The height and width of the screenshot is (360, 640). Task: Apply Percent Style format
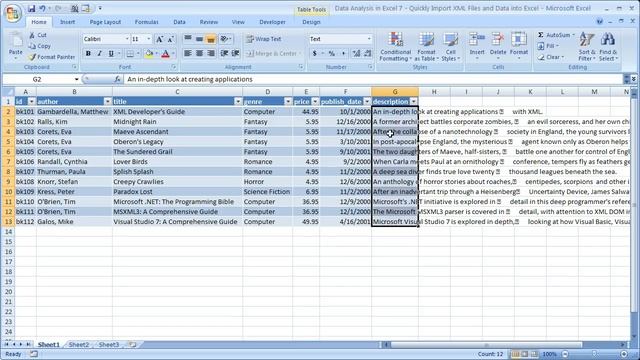click(332, 53)
